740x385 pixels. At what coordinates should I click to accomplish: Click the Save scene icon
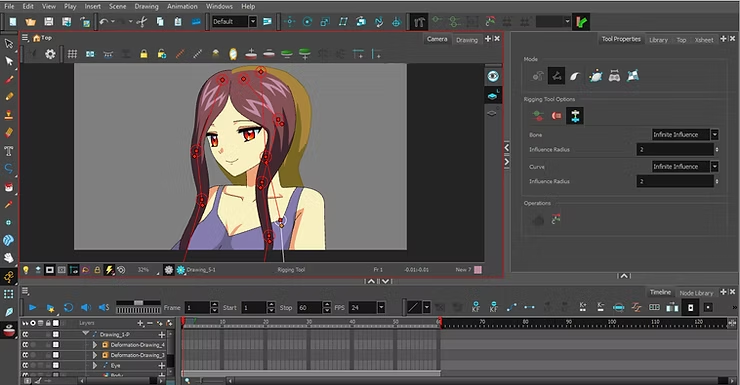(49, 22)
